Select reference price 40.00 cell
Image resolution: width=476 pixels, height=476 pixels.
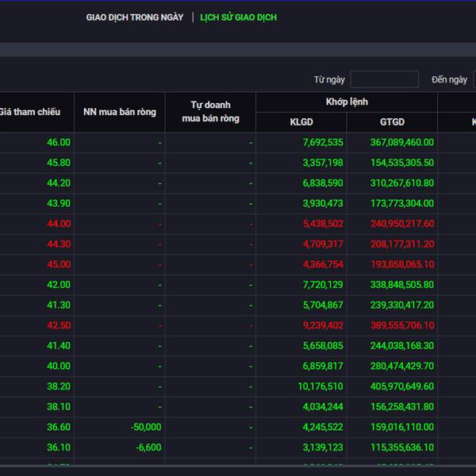(59, 366)
